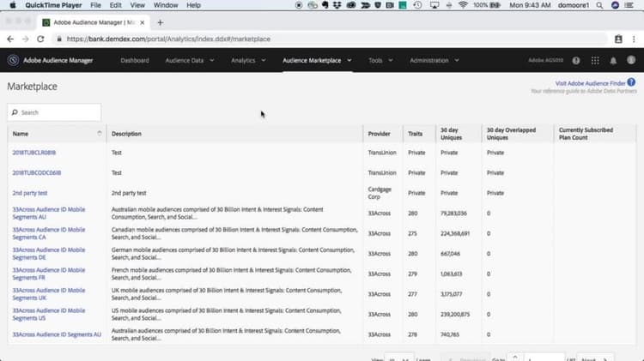Viewport: 644px width, 361px height.
Task: Click the browser back arrow
Action: click(x=10, y=39)
